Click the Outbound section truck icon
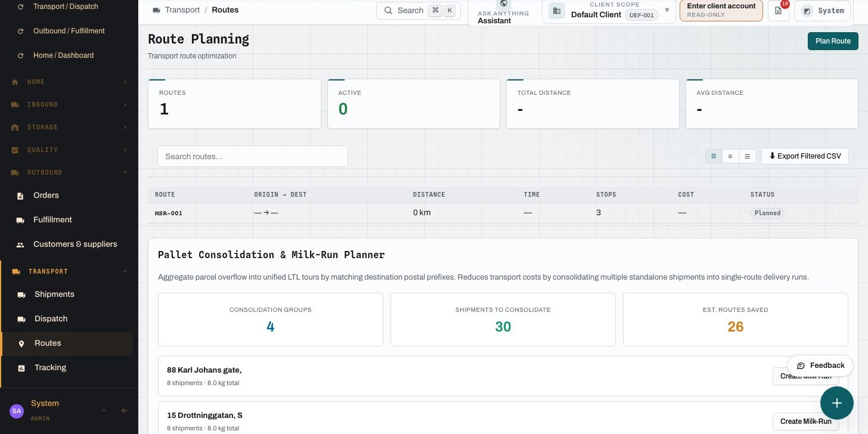The height and width of the screenshot is (434, 868). [15, 173]
